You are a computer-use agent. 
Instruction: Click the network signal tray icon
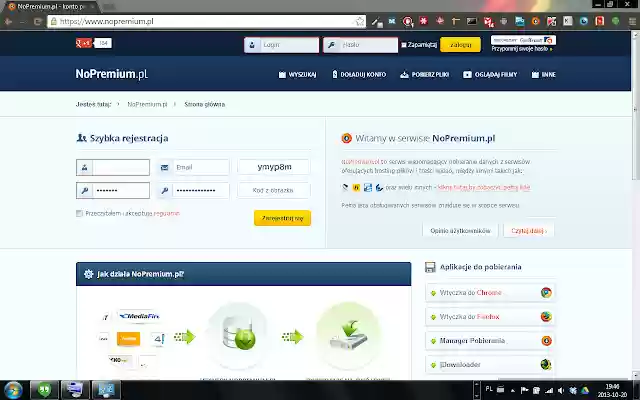coord(549,391)
